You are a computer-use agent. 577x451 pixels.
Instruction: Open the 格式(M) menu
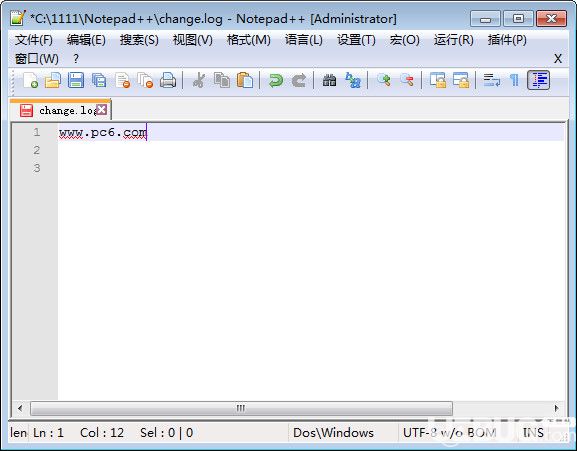[x=249, y=40]
